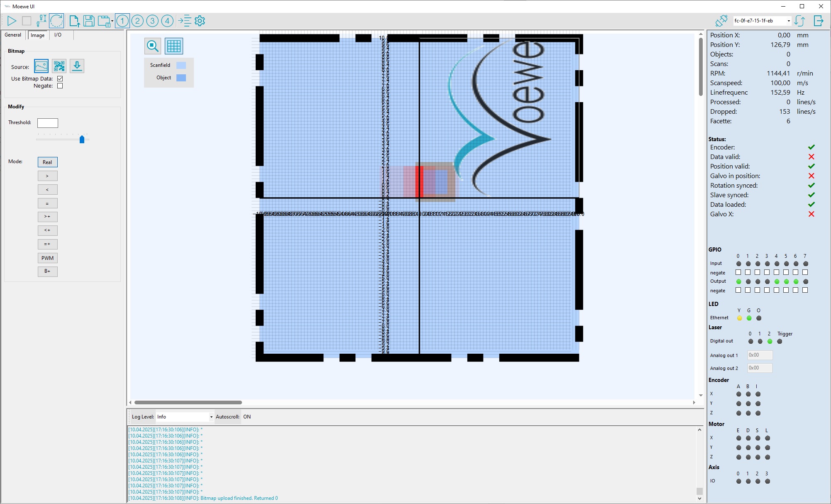The width and height of the screenshot is (831, 504).
Task: Open the device address dropdown fc-0f-e7-15-1f-eb
Action: 762,21
